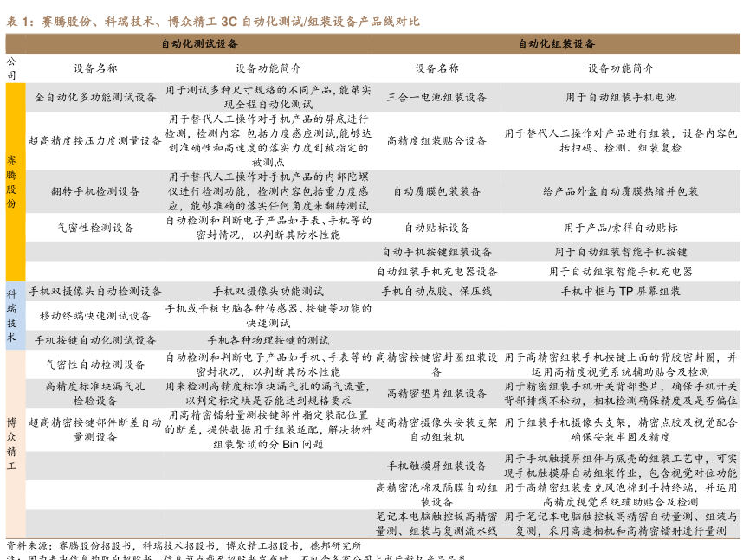The image size is (756, 560).
Task: Select the 自动组装手机充电器设备 cell
Action: point(436,272)
